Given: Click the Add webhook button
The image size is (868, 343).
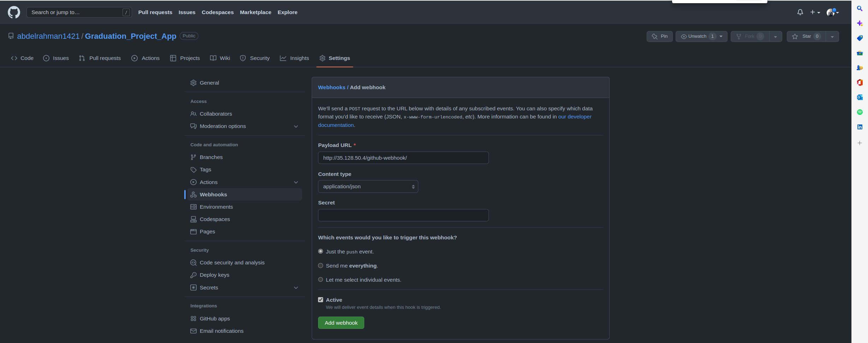Looking at the screenshot, I should pyautogui.click(x=341, y=323).
